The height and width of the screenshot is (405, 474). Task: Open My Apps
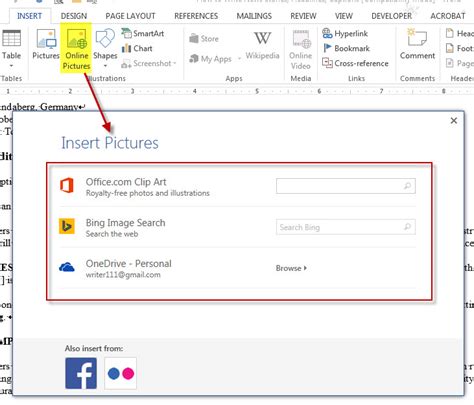[x=215, y=59]
